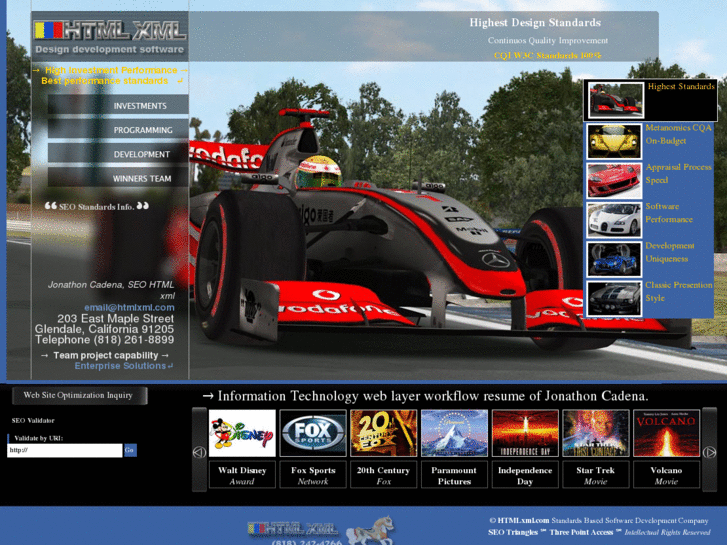Open the PROGRAMMING menu item

click(118, 130)
